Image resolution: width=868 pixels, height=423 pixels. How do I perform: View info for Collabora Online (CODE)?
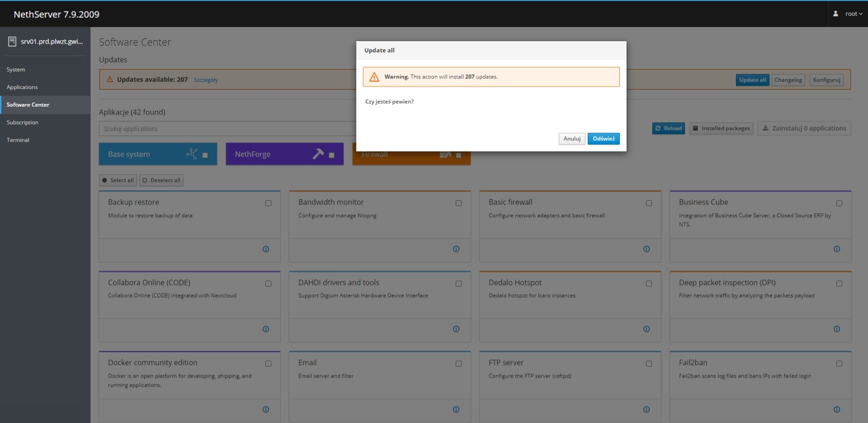point(266,329)
